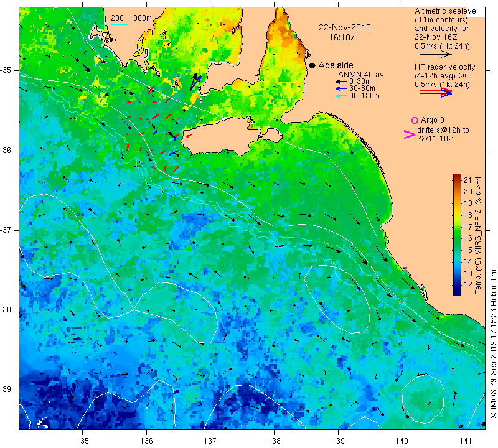The width and height of the screenshot is (498, 448).
Task: Click the 'Argo 0' legend label
Action: pos(432,120)
